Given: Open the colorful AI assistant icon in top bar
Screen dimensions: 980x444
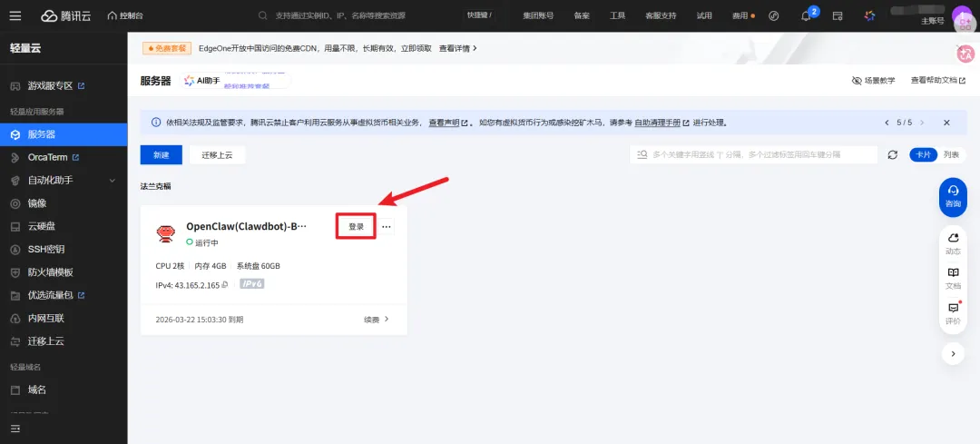Looking at the screenshot, I should point(869,15).
